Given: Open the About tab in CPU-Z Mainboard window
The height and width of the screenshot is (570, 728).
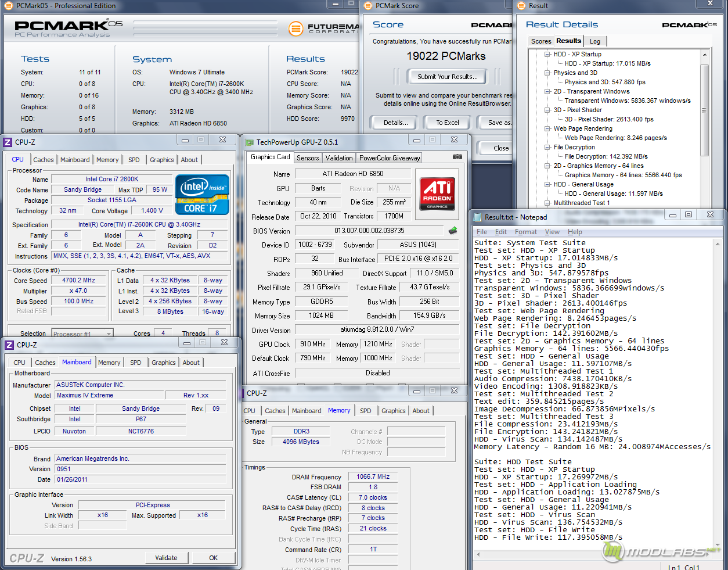Looking at the screenshot, I should (x=191, y=363).
